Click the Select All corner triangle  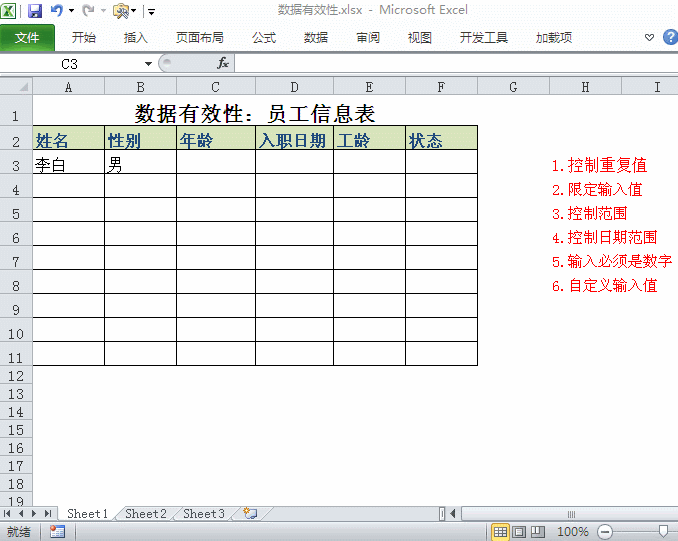(16, 86)
